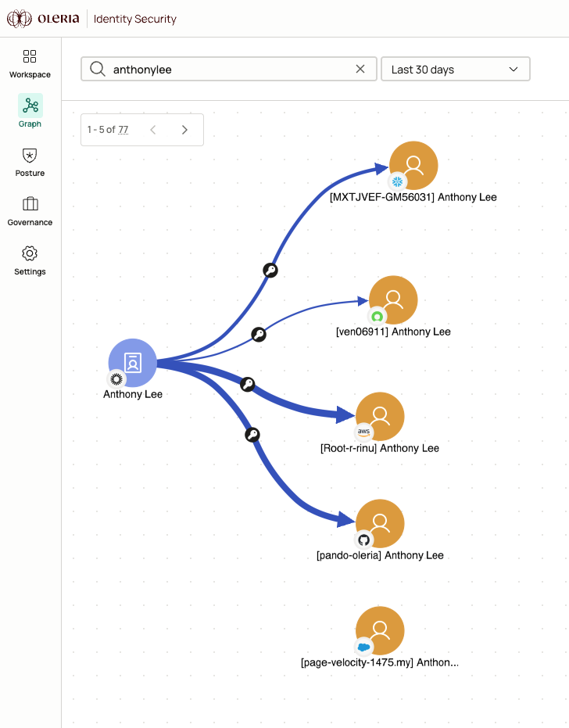The width and height of the screenshot is (569, 728).
Task: Click the Identity Security header title
Action: (x=135, y=19)
